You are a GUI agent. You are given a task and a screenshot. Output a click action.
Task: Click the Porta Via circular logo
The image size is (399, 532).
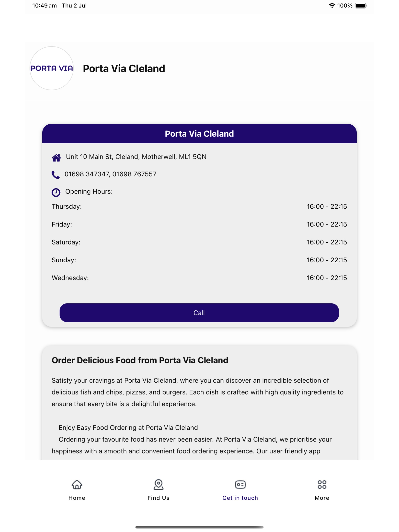(51, 68)
